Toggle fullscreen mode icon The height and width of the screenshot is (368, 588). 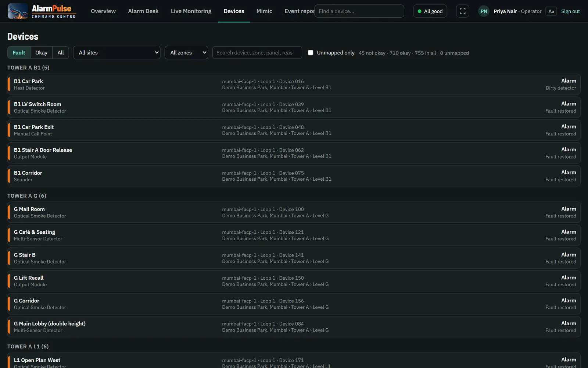(x=462, y=11)
